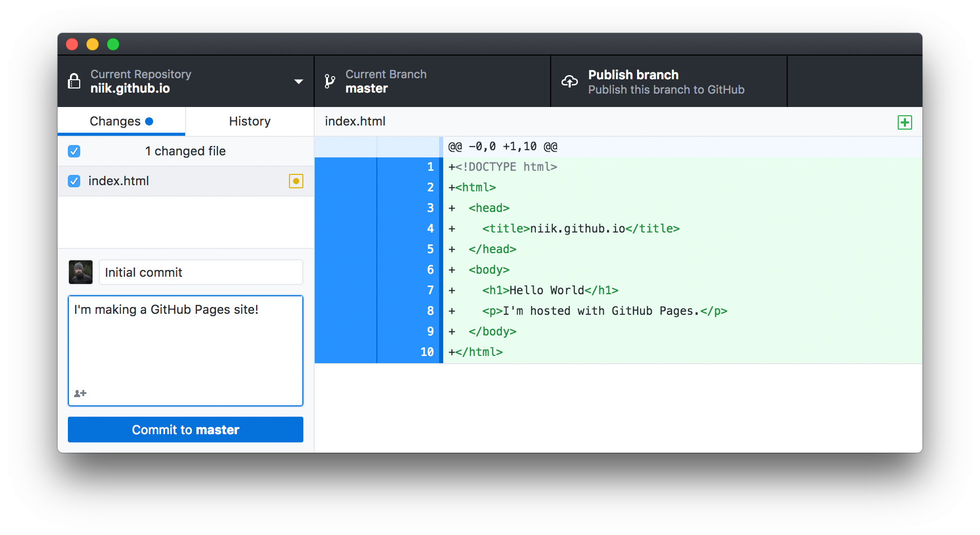Select the Changes tab
Viewport: 980px width, 535px height.
coord(114,121)
